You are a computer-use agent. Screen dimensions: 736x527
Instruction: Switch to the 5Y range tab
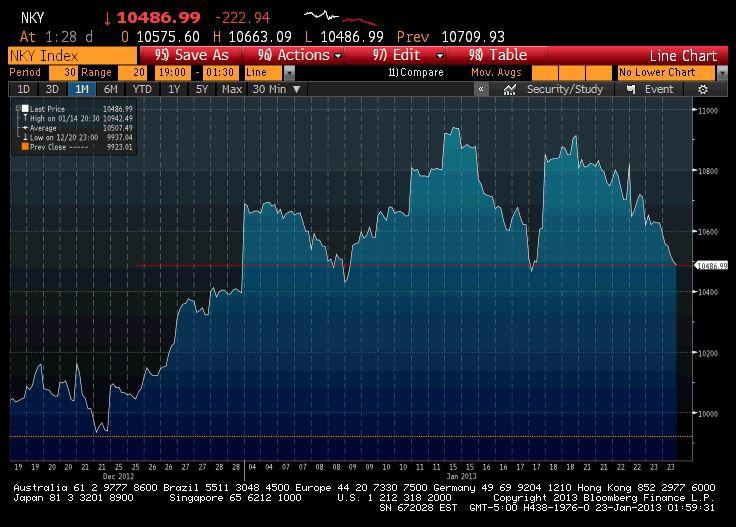pyautogui.click(x=202, y=89)
